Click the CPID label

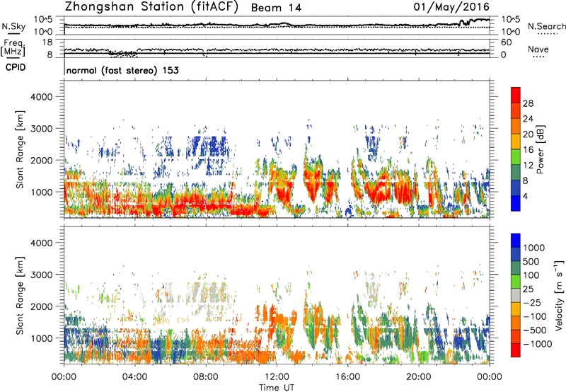[x=16, y=67]
